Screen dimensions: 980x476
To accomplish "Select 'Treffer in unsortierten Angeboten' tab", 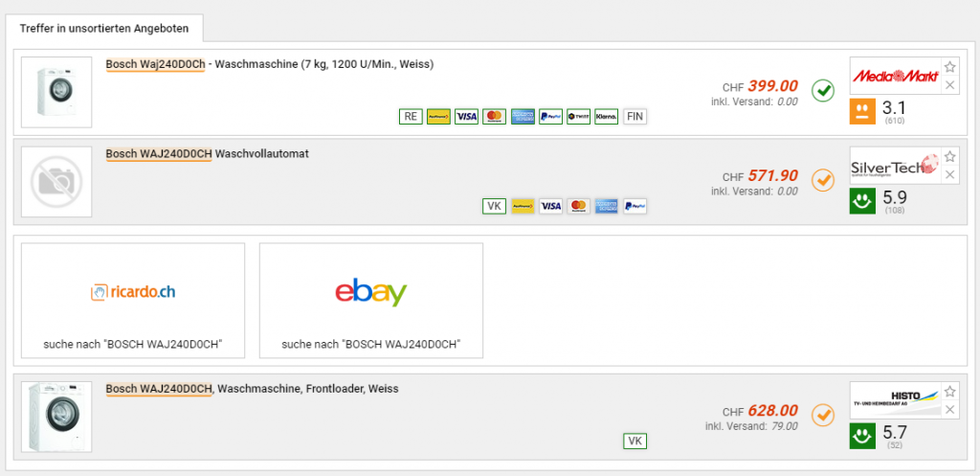I will click(103, 29).
